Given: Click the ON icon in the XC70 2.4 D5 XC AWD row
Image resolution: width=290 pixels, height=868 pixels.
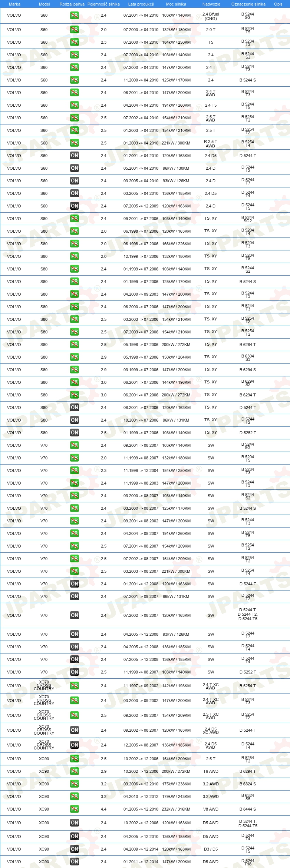Looking at the screenshot, I should click(75, 730).
